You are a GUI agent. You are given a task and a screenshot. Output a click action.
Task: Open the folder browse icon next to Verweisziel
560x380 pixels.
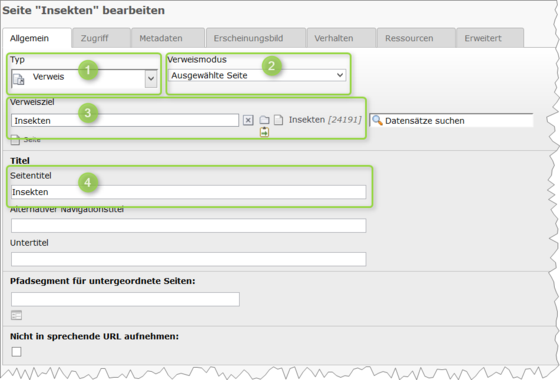pos(264,120)
